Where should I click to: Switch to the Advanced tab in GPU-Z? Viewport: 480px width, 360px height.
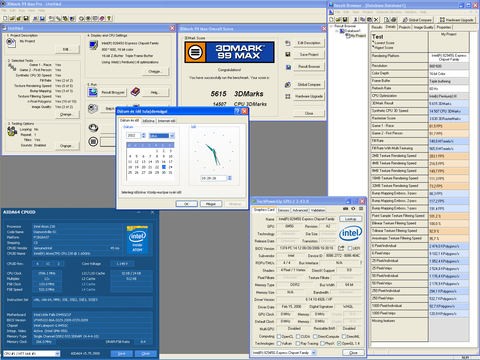point(300,210)
